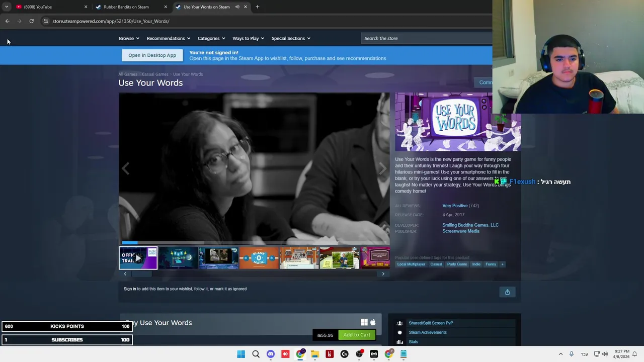
Task: Show next media with right video arrow
Action: 383,169
